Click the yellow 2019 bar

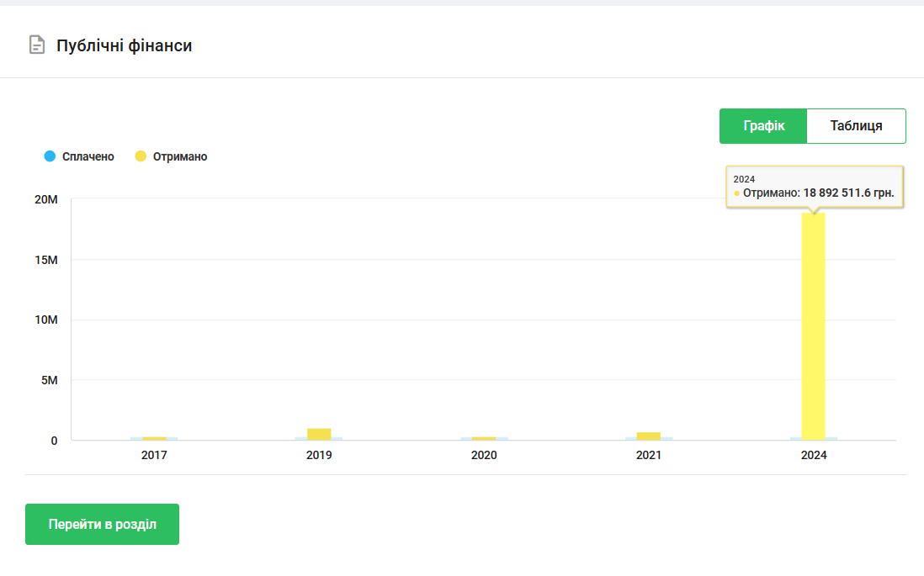[x=319, y=434]
